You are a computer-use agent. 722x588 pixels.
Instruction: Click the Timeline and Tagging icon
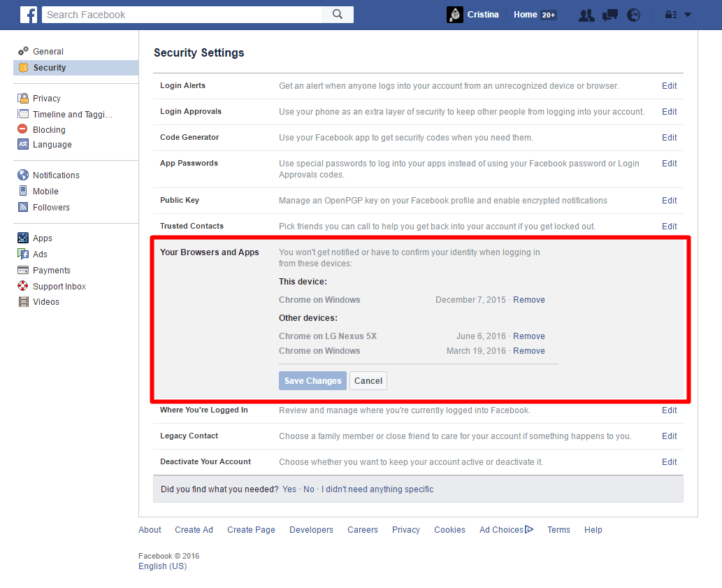point(23,114)
